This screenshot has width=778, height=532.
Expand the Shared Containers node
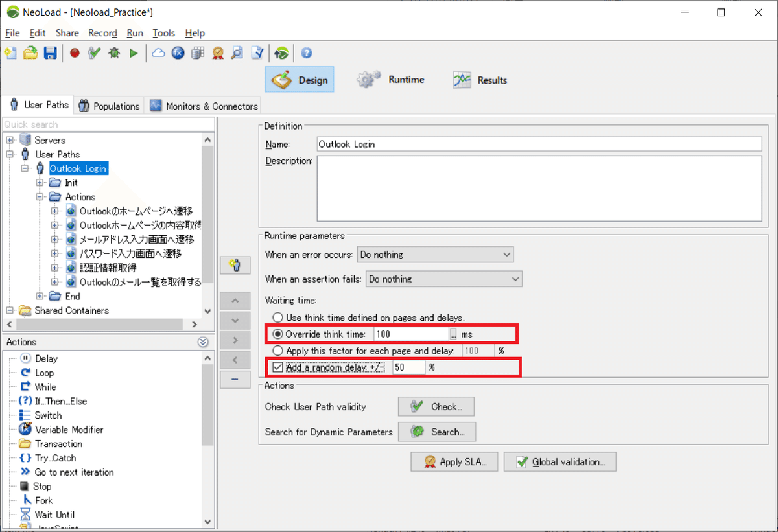coord(10,310)
